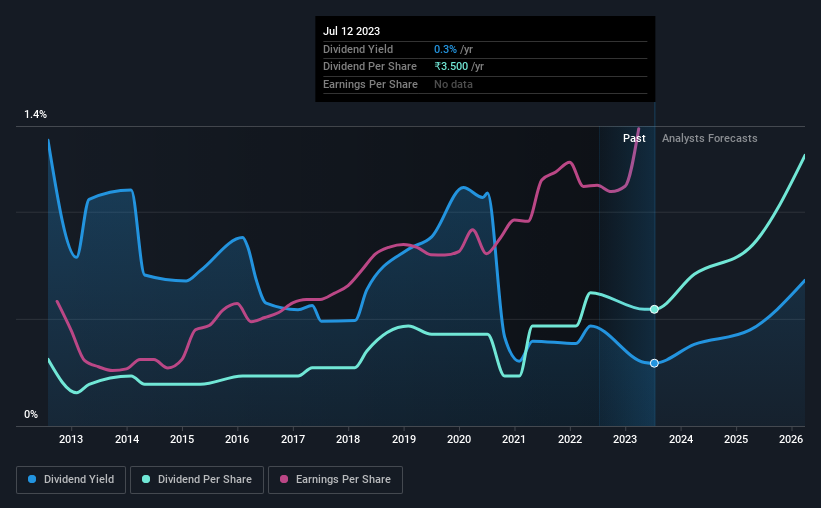Select the blue Dividend Yield marker point
This screenshot has height=508, width=821.
654,363
